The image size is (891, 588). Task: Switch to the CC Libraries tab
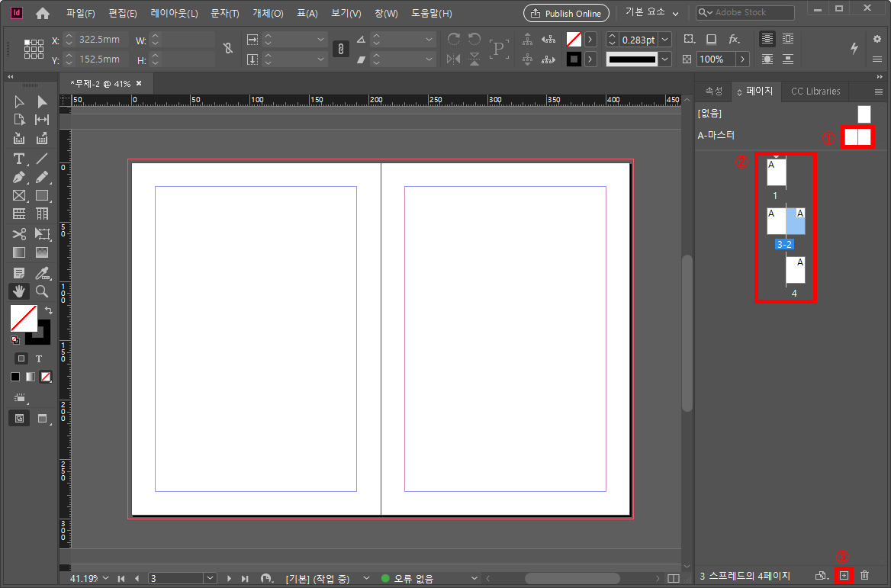click(815, 92)
